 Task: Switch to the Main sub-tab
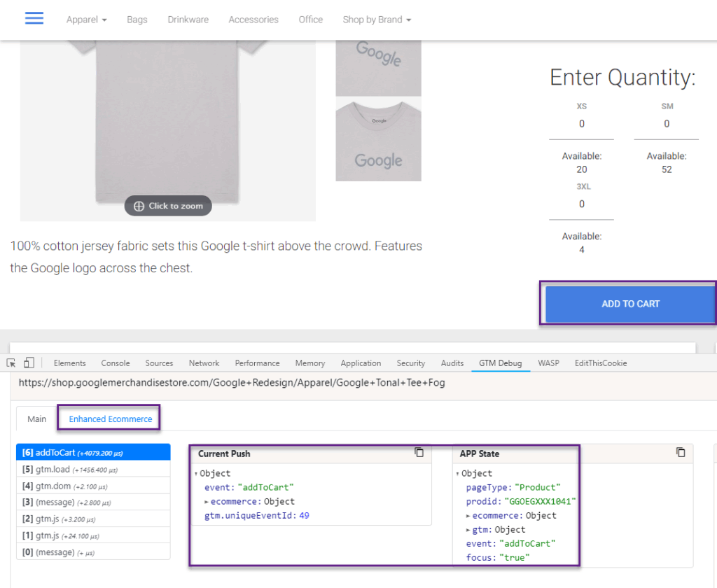36,419
